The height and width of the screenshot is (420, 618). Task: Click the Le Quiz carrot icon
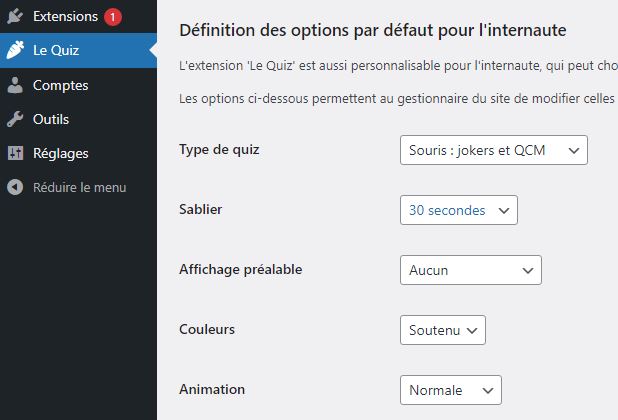click(x=15, y=50)
